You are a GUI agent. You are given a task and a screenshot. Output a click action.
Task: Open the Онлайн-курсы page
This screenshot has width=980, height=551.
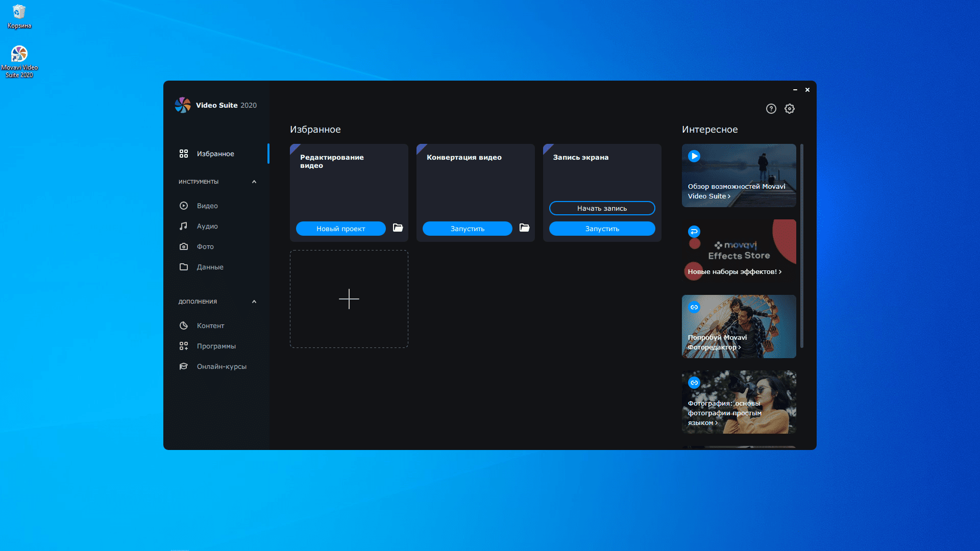click(x=216, y=366)
